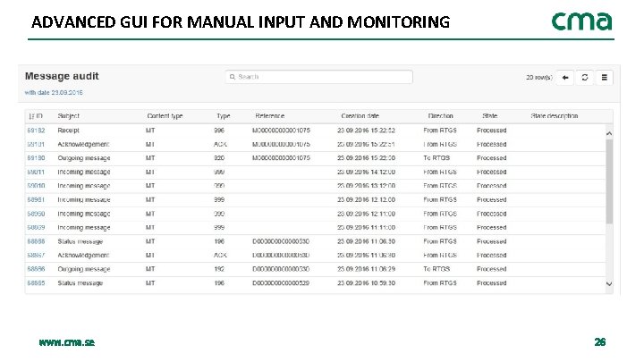
Task: Open message ID 69011
Action: 36,172
